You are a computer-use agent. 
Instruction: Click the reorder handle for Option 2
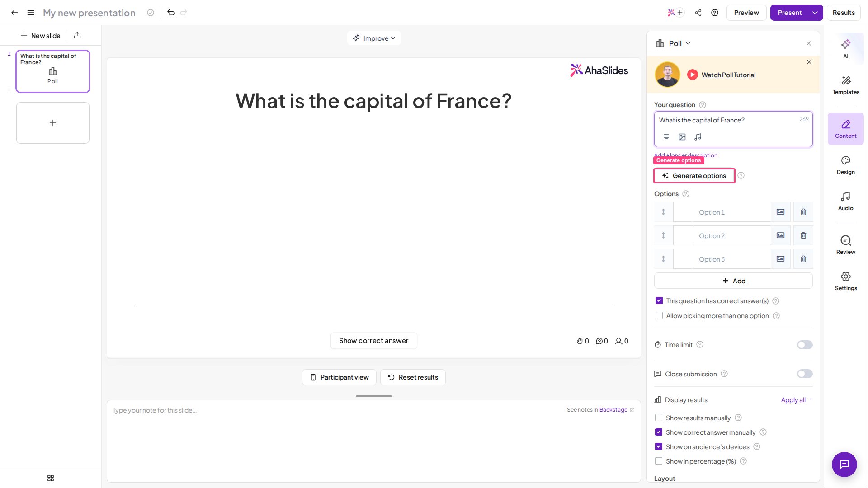click(663, 235)
